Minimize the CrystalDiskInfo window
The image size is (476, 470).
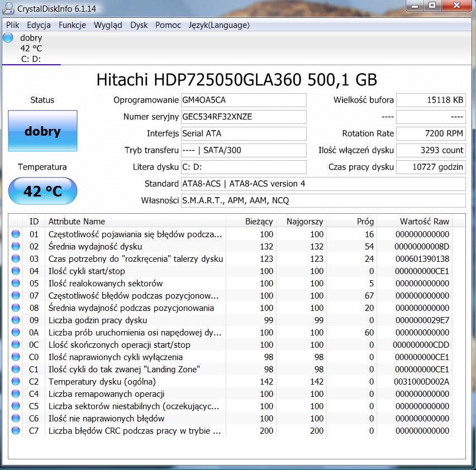coord(415,6)
